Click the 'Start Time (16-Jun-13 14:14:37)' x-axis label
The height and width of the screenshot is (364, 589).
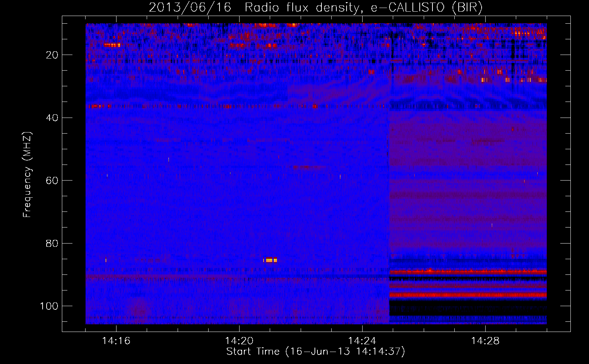(316, 352)
